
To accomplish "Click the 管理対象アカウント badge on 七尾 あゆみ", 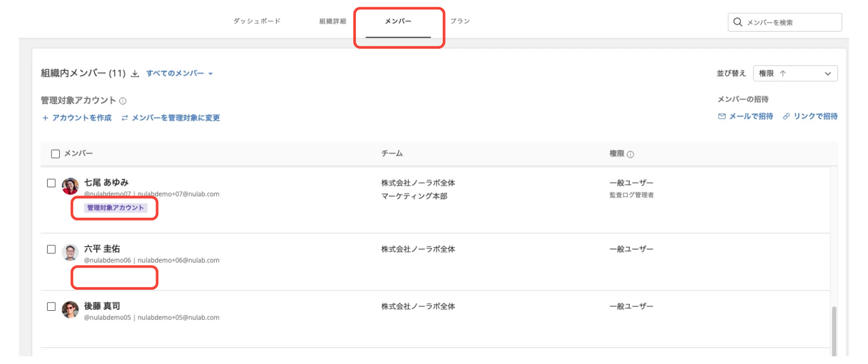I will tap(116, 208).
